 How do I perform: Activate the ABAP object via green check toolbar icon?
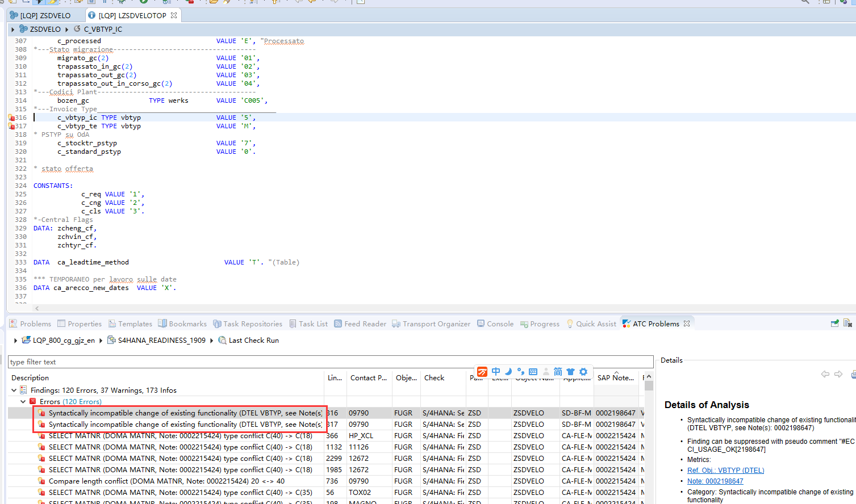point(144,2)
